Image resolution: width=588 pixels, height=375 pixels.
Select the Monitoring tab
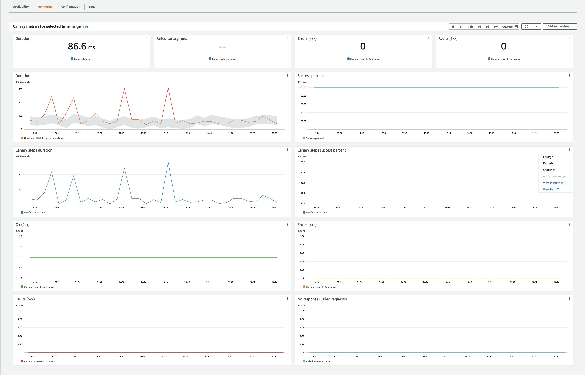[x=45, y=6]
